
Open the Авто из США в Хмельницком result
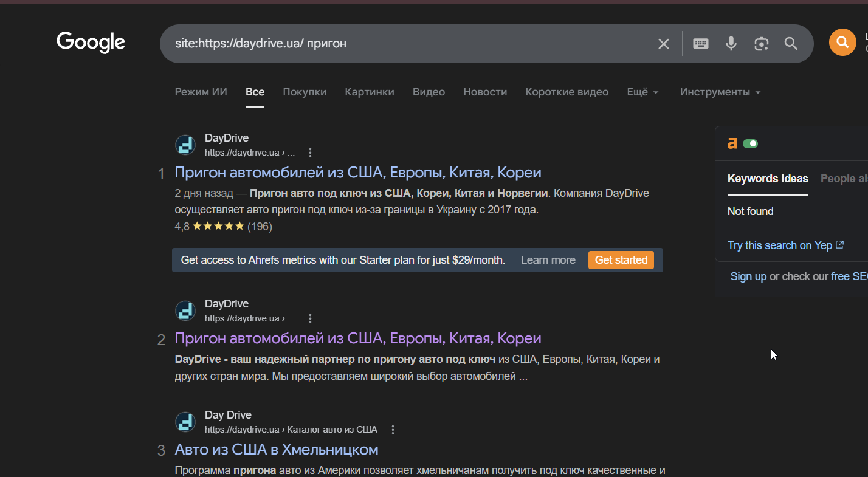276,450
